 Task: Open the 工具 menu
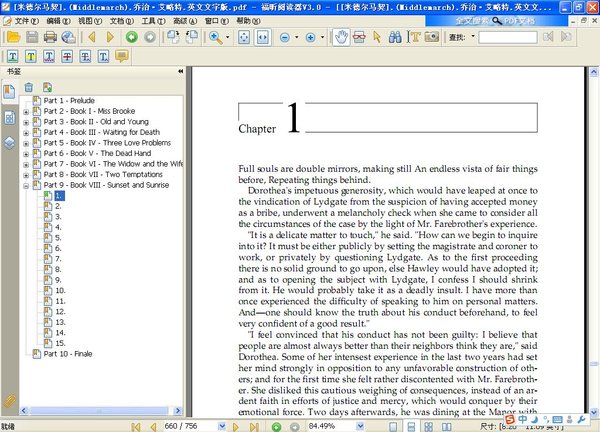pos(153,21)
